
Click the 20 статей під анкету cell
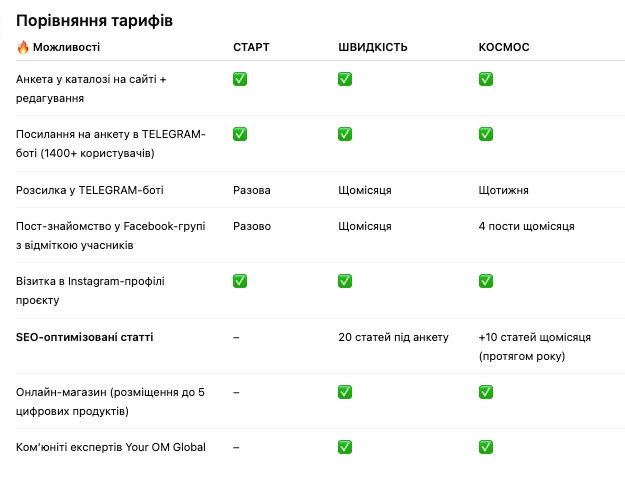click(393, 337)
